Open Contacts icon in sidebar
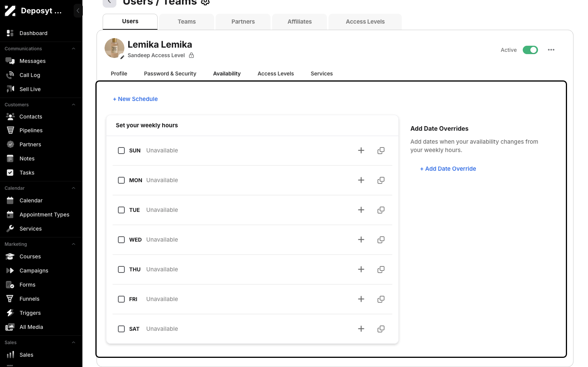This screenshot has height=367, width=588. coord(10,117)
